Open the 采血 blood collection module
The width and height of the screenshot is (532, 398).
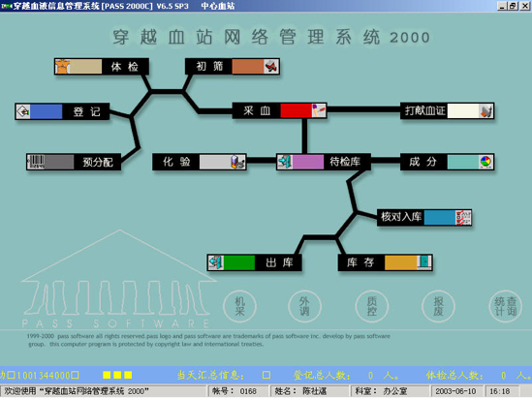pos(280,110)
